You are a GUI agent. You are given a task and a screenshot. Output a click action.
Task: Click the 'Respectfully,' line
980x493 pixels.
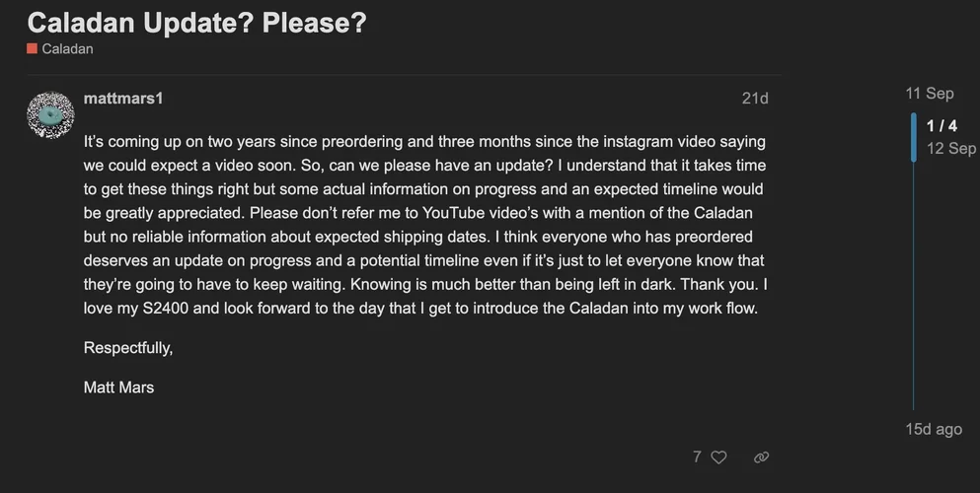(128, 348)
